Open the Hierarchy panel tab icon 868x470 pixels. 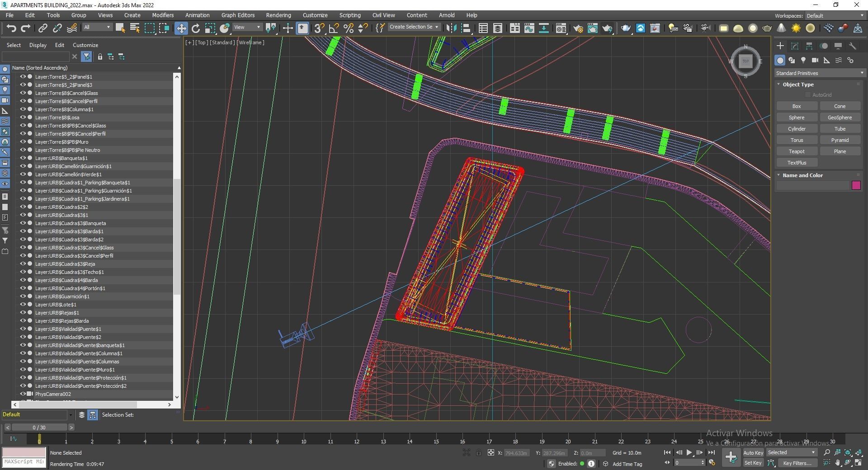coord(809,46)
